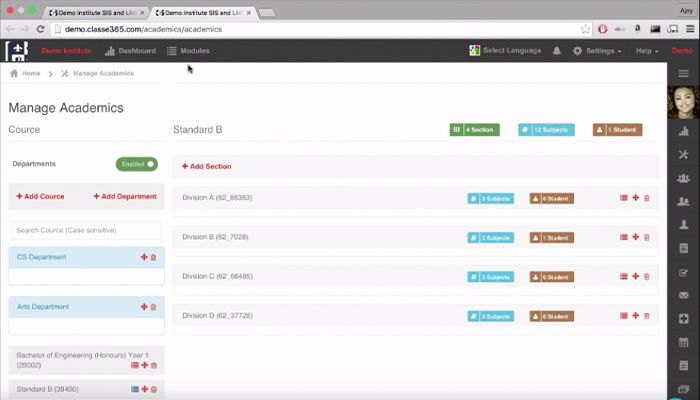Image resolution: width=700 pixels, height=400 pixels.
Task: Bookmark page with the star icon
Action: (585, 29)
